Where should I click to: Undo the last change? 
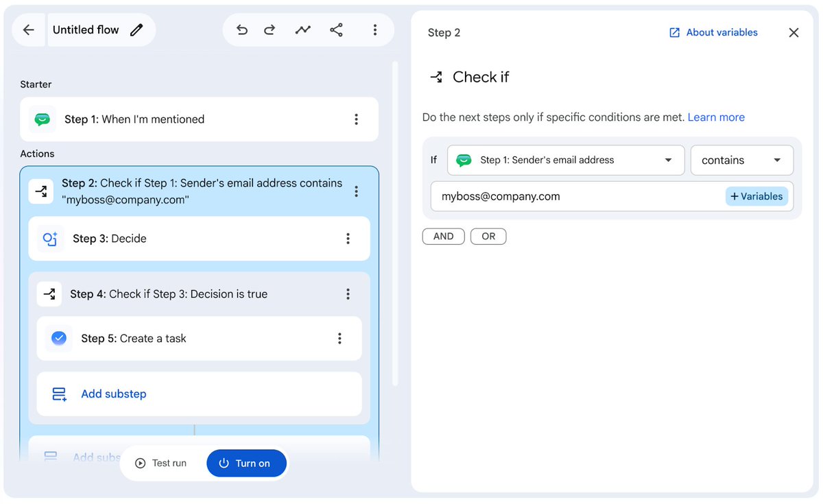pyautogui.click(x=242, y=30)
